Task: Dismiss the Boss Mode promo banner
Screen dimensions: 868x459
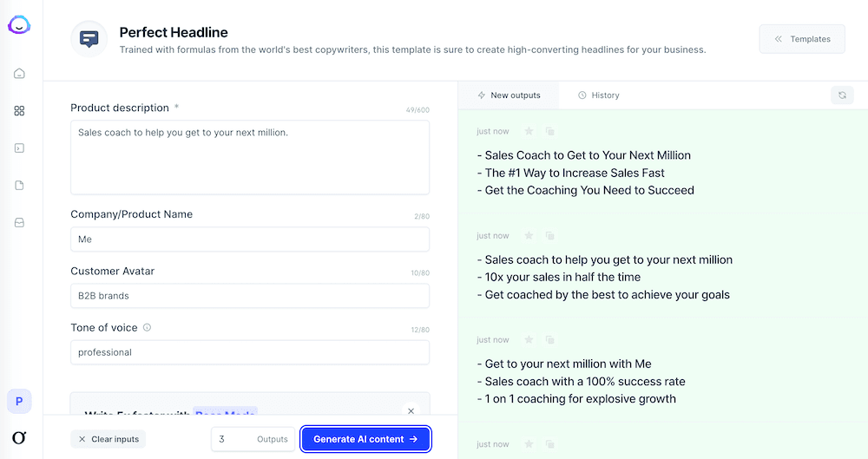Action: 411,411
